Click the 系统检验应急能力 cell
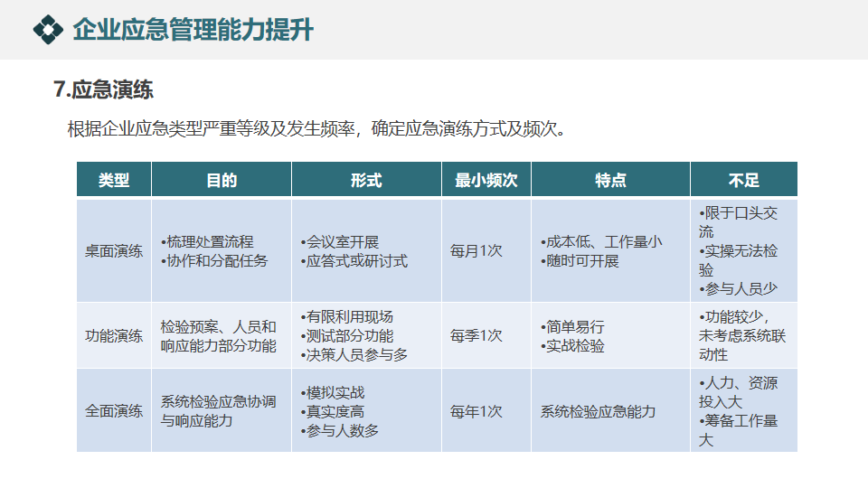Viewport: 868px width, 488px height. point(610,410)
